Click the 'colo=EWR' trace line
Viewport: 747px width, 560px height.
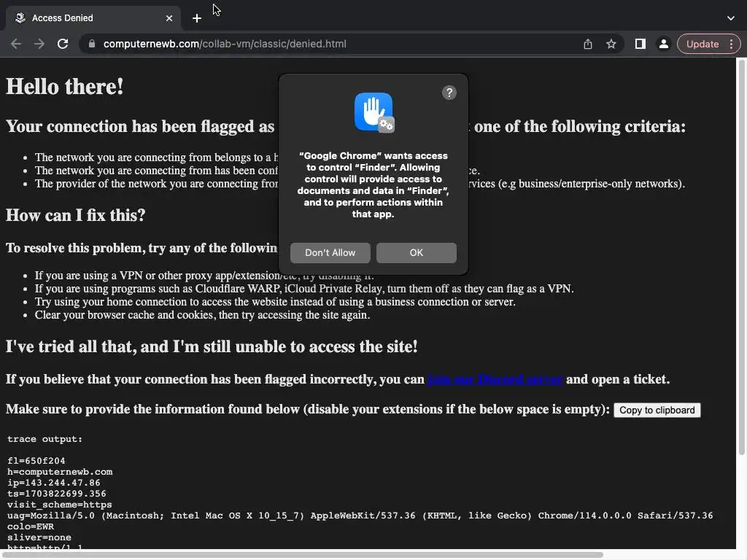pos(31,526)
